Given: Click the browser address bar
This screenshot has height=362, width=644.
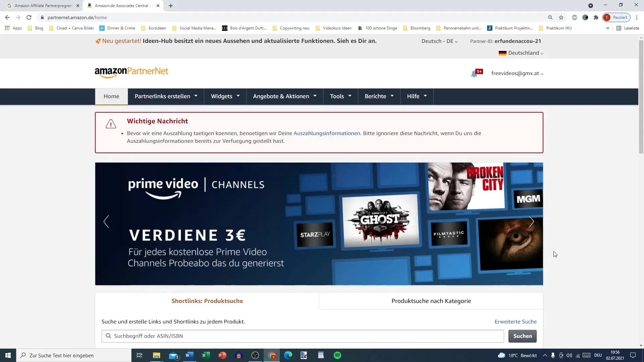Looking at the screenshot, I should 292,17.
